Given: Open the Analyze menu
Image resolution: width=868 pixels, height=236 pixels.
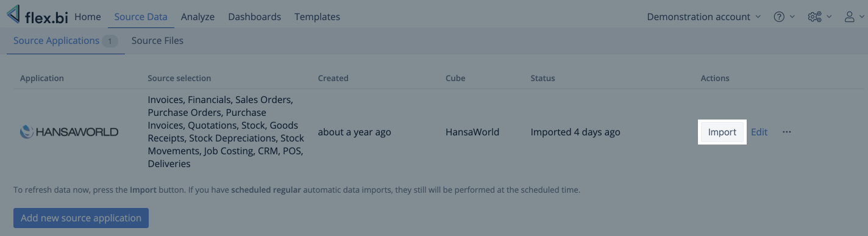Looking at the screenshot, I should 197,16.
